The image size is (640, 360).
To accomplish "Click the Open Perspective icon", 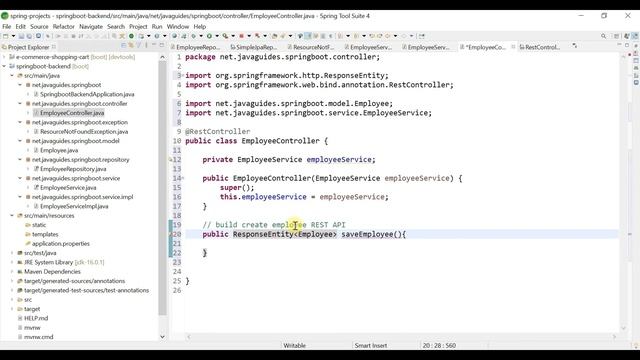I will coord(617,36).
